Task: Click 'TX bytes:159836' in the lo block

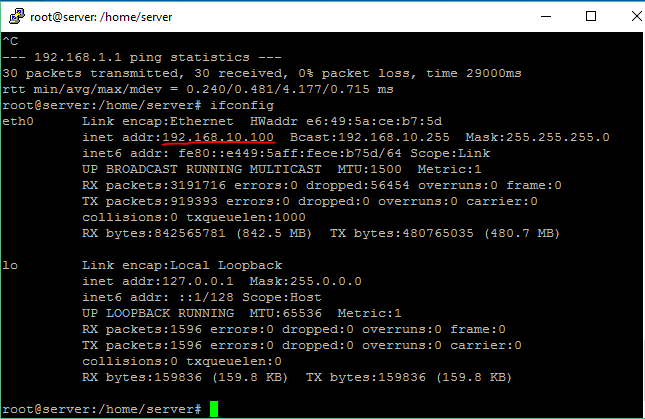Action: point(366,377)
